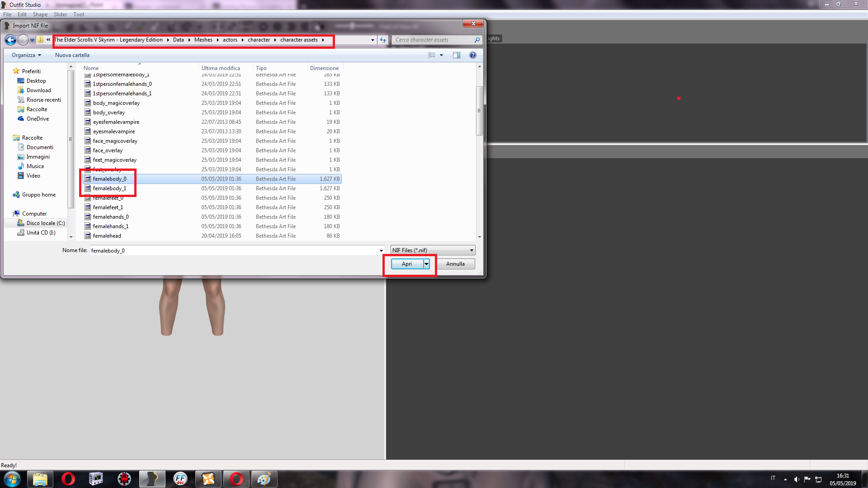Expand the file name history dropdown

[x=381, y=250]
